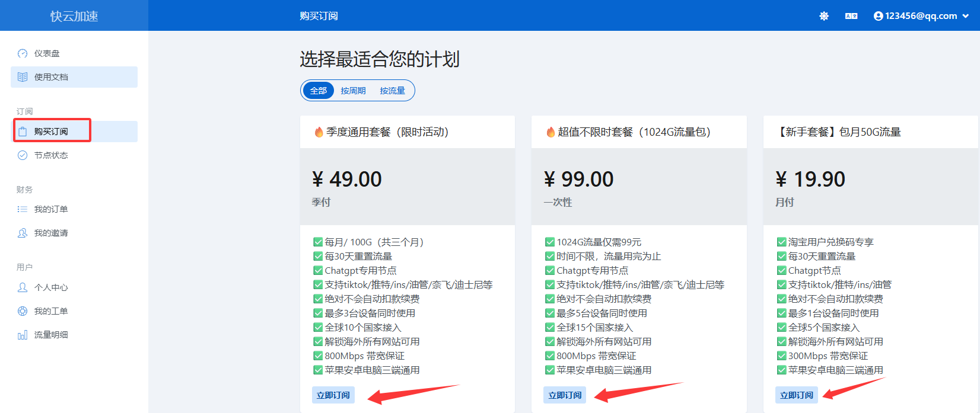Subscribe to the 超值不限时套餐 plan
Screen dimensions: 980x413
coord(565,395)
